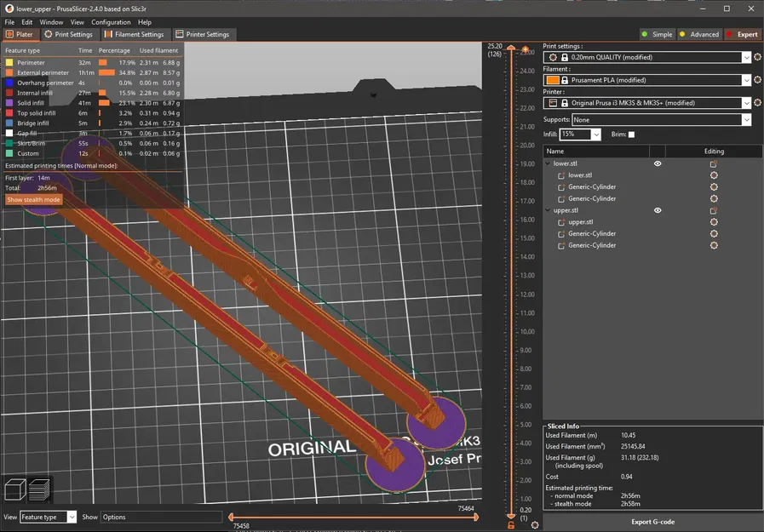
Task: Switch to sliced layers preview icon
Action: (39, 489)
